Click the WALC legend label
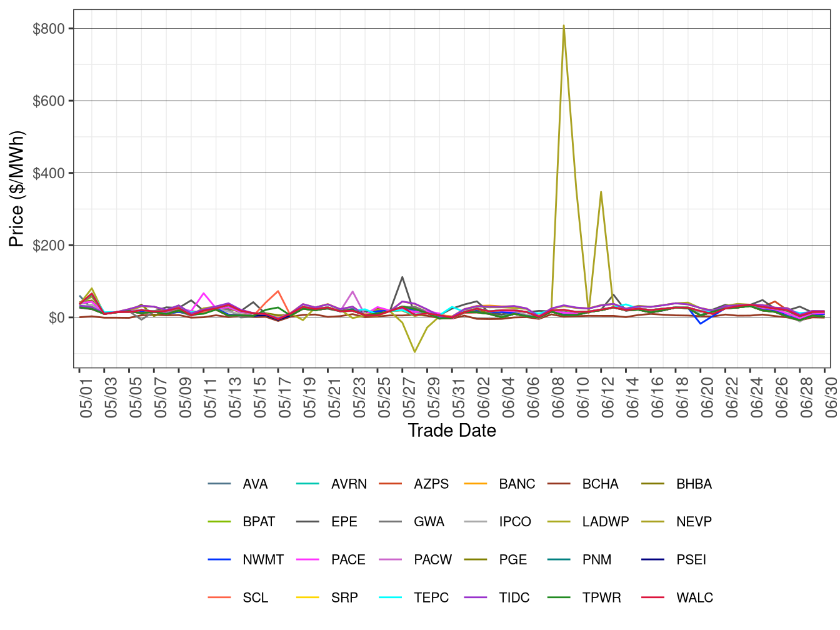 694,598
